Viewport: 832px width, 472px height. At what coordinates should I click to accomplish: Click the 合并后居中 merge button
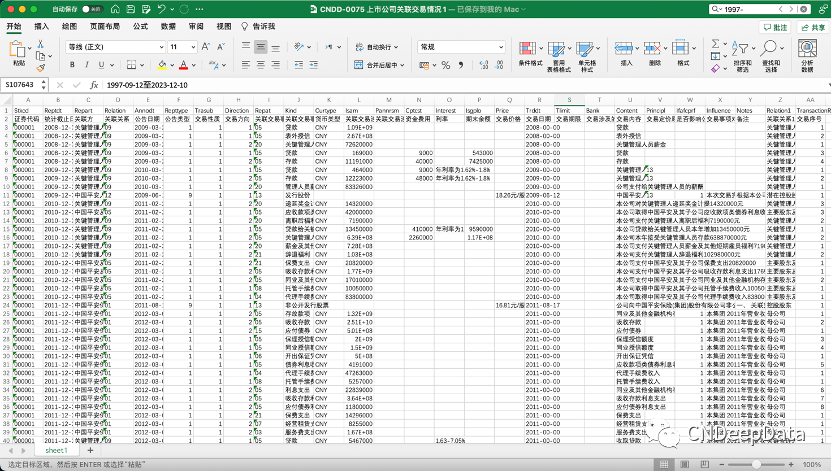tap(379, 65)
